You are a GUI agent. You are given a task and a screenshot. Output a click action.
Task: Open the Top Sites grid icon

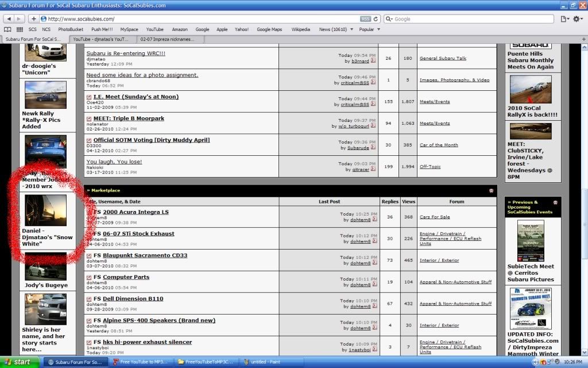(20, 29)
